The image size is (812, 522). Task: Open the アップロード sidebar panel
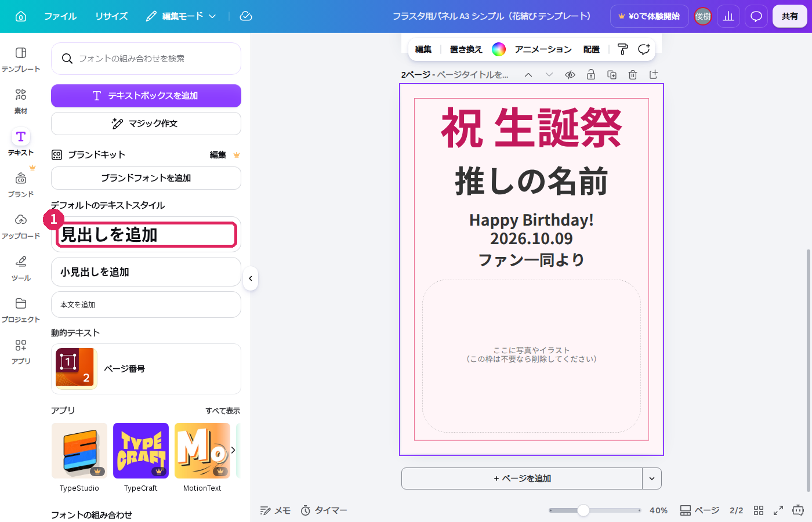coord(21,226)
